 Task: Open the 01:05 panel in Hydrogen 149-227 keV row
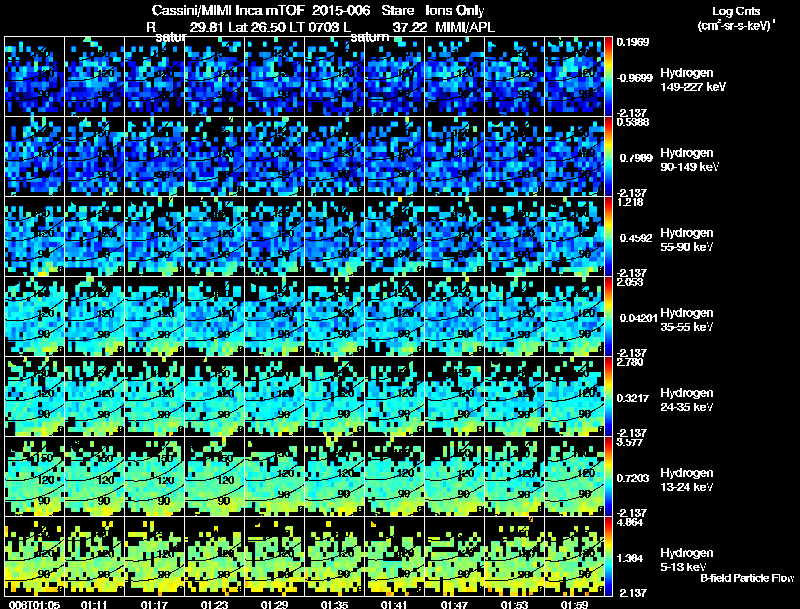pyautogui.click(x=34, y=76)
